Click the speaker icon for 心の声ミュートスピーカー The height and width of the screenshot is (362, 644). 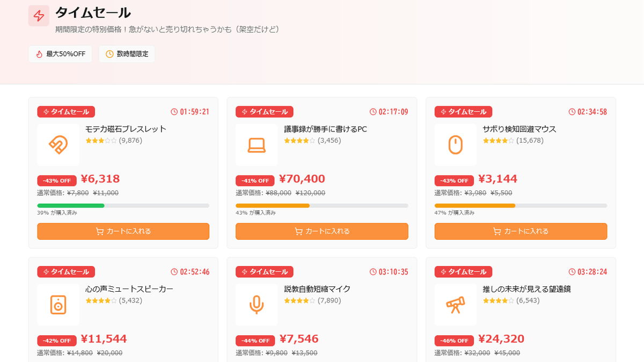[58, 305]
